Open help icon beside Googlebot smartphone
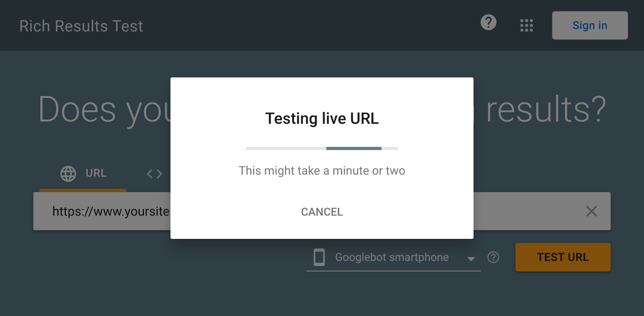Image resolution: width=644 pixels, height=316 pixels. click(x=493, y=257)
